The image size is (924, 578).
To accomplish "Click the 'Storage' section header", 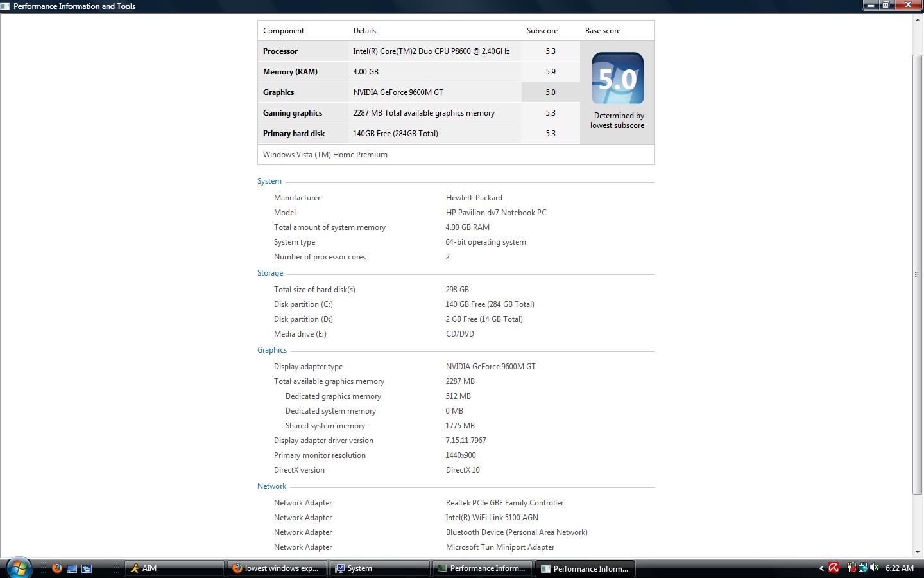I will click(270, 273).
